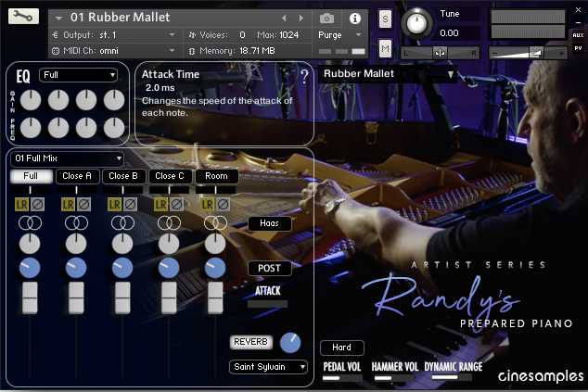
Task: Click the white pan knob on Close A
Action: [x=76, y=244]
